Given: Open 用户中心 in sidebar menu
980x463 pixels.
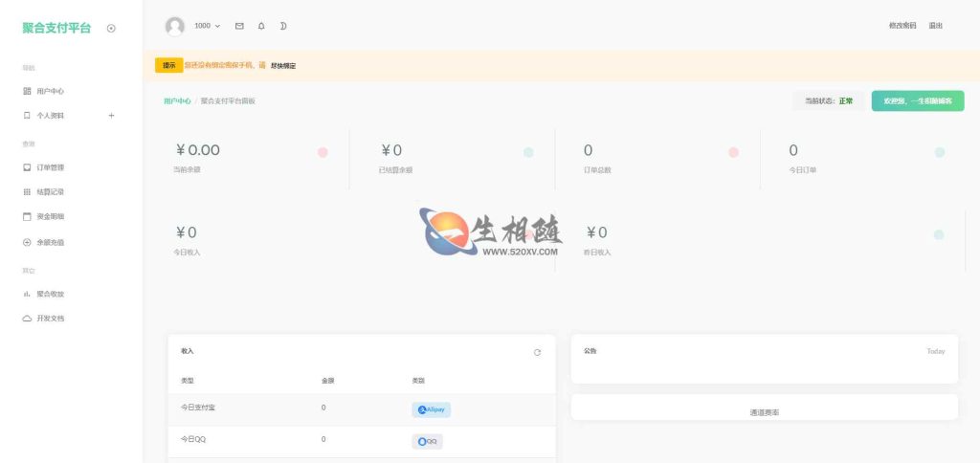Looking at the screenshot, I should pyautogui.click(x=50, y=91).
